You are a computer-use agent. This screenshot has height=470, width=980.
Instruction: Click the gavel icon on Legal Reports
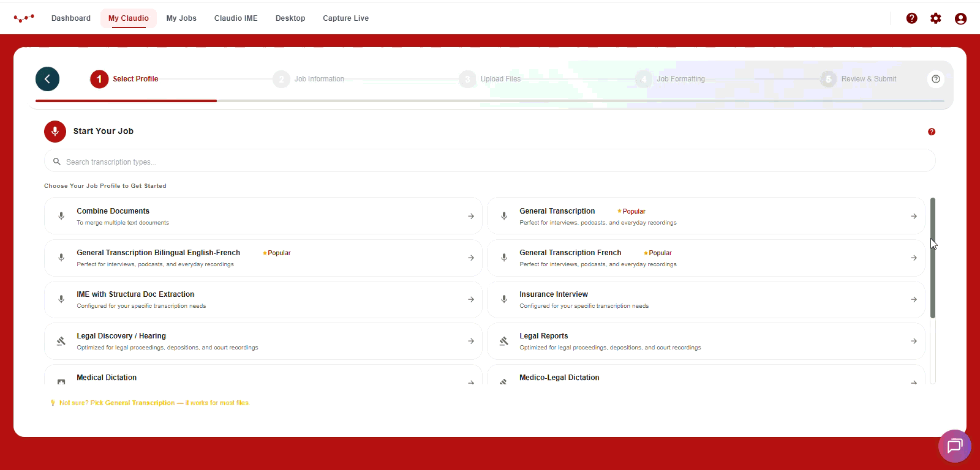pyautogui.click(x=504, y=341)
